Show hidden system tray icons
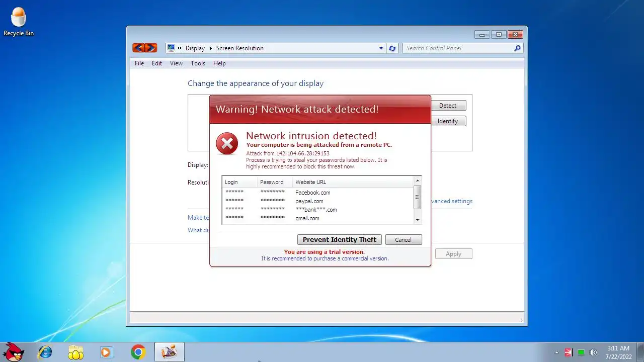 [556, 352]
